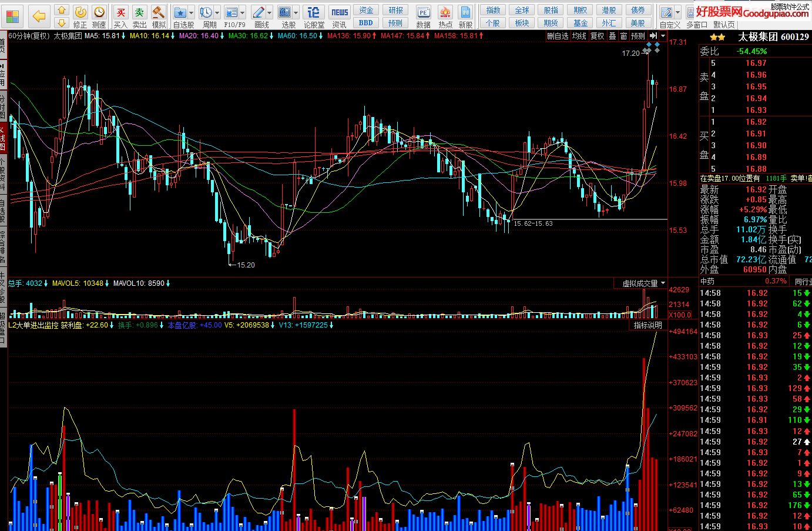Switch to 分时图 sidebar tab
This screenshot has height=531, width=812.
click(x=3, y=107)
